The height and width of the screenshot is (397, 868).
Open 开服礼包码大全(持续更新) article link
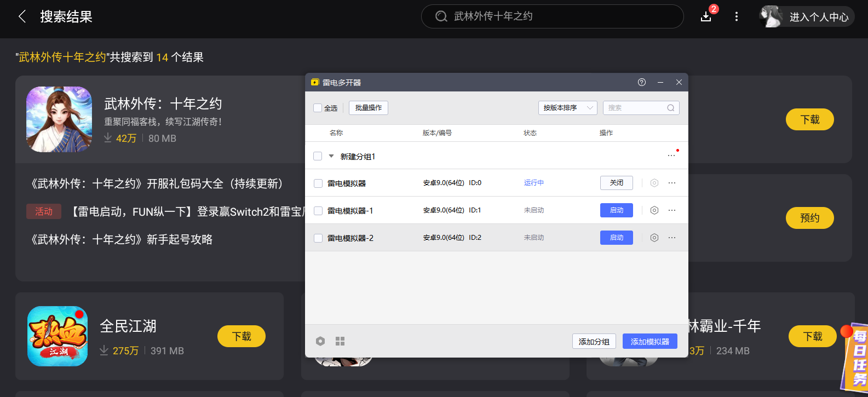point(157,183)
